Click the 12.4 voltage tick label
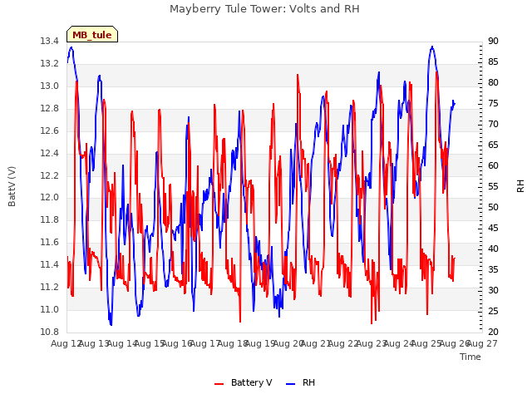Viewport: 532px width, 399px height. click(x=49, y=153)
